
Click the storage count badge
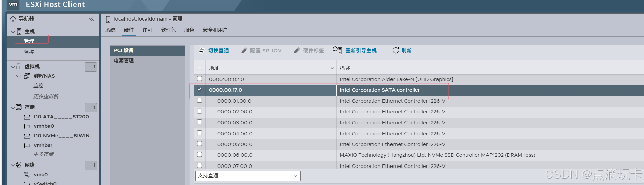click(91, 107)
